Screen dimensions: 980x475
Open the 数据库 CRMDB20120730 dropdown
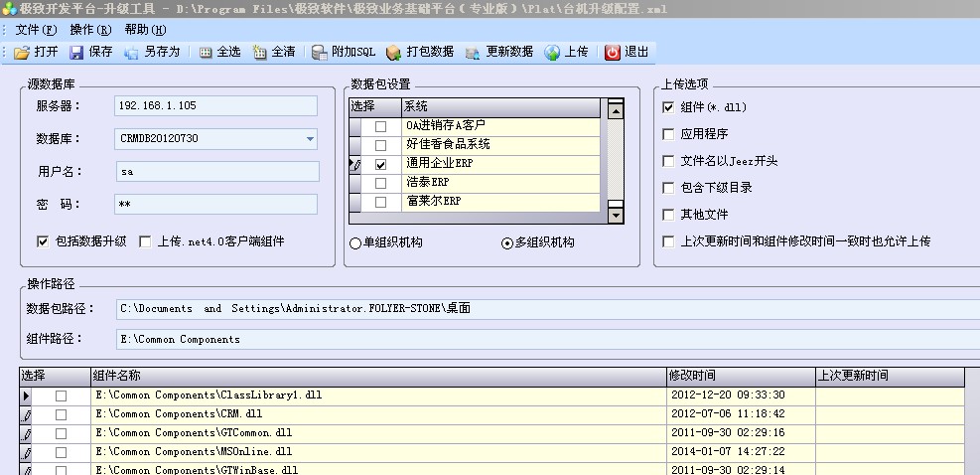[x=310, y=139]
